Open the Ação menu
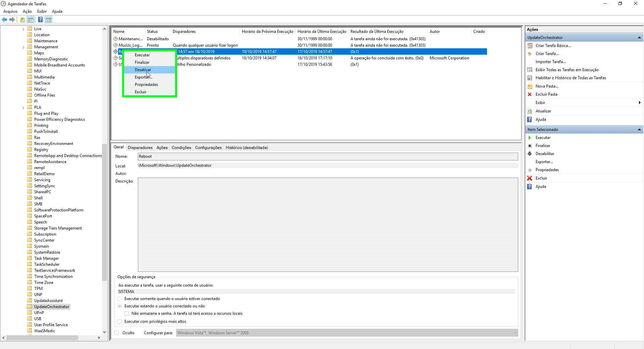 pyautogui.click(x=27, y=11)
